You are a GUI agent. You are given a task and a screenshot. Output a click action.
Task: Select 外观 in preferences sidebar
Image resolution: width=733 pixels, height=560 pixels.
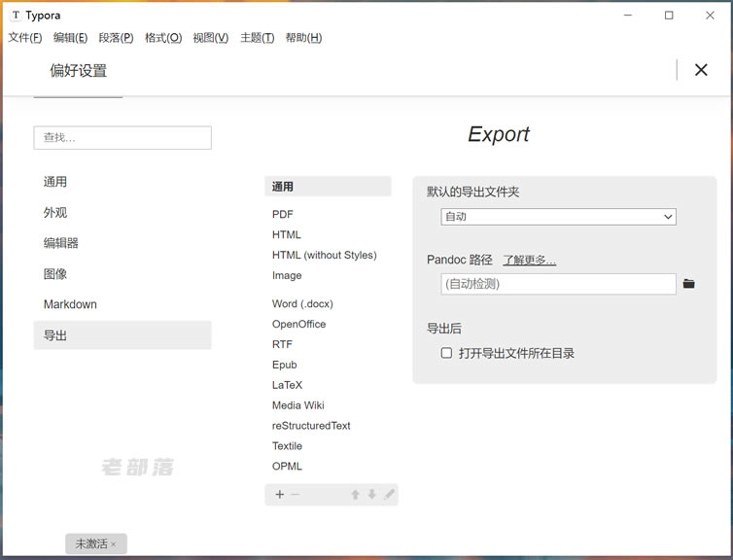122,213
